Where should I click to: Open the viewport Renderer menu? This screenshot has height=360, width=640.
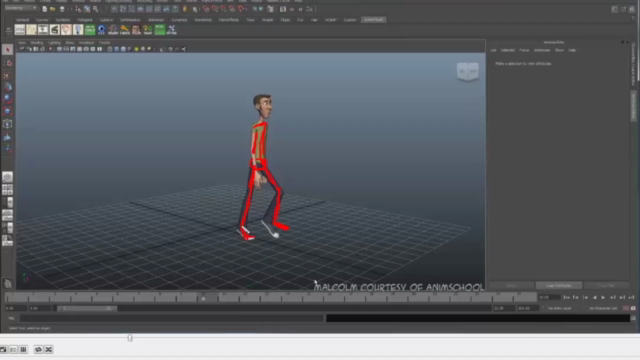[87, 42]
